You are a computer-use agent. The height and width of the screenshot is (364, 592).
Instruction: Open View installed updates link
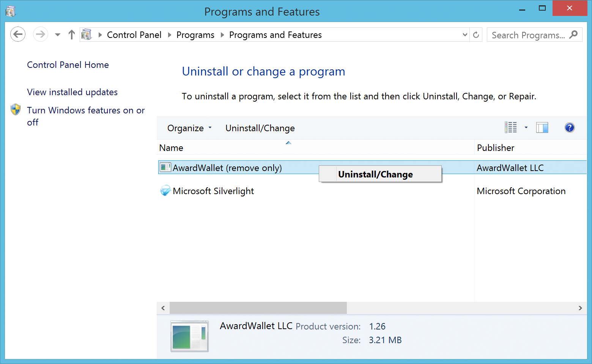tap(72, 92)
